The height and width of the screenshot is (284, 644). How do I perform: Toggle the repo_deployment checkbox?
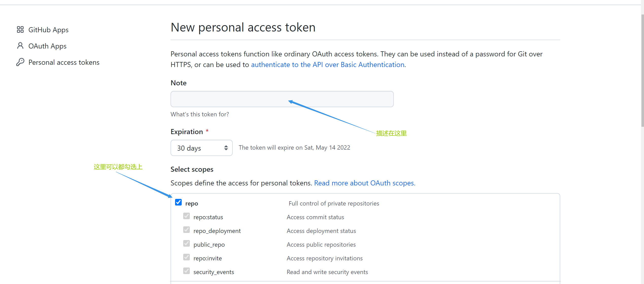(187, 230)
